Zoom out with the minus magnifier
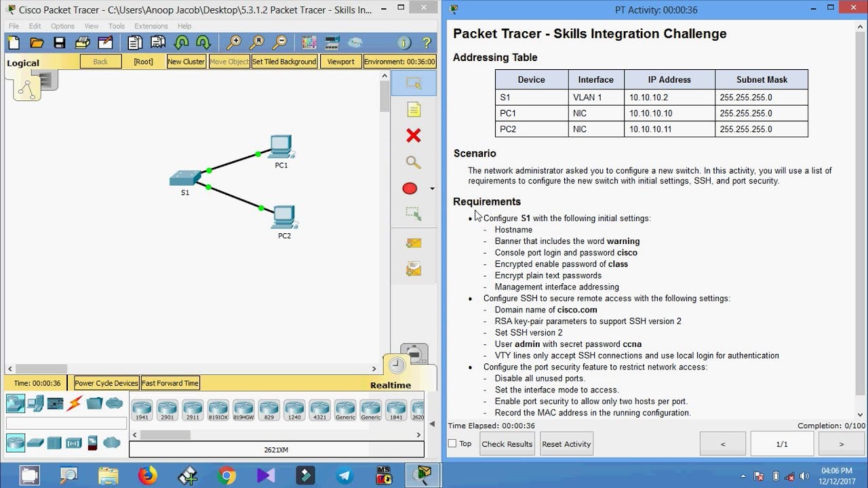868x488 pixels. [279, 43]
